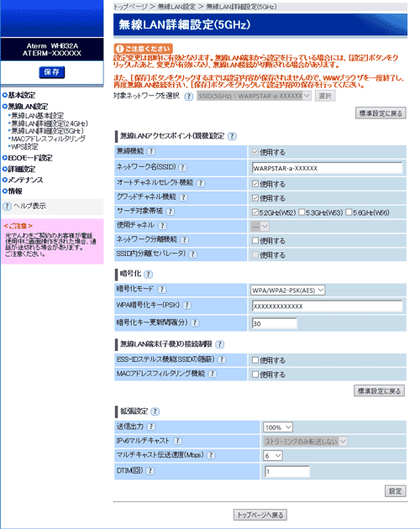The image size is (420, 529).
Task: Click lower 標準設定に戻る button
Action: (x=379, y=391)
